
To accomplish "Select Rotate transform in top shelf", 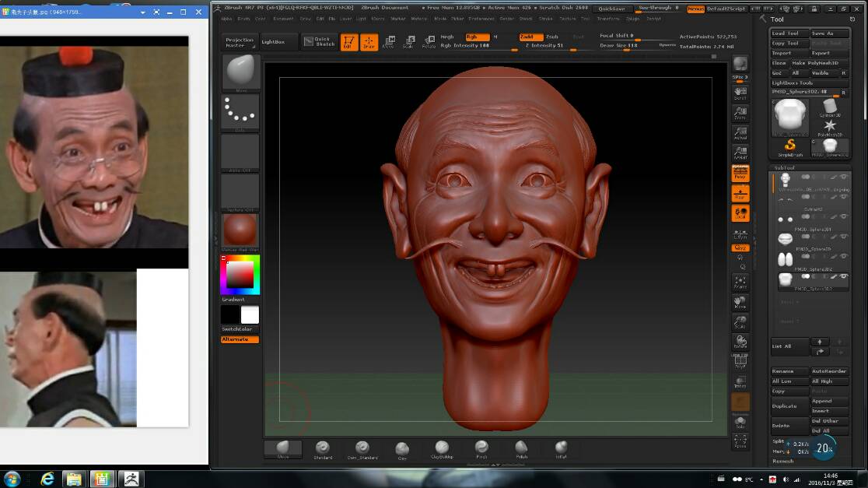I will 429,42.
